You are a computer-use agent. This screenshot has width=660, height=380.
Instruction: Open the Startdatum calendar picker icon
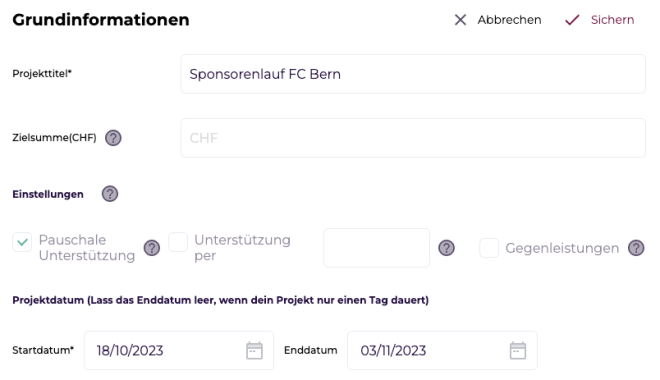(x=254, y=351)
